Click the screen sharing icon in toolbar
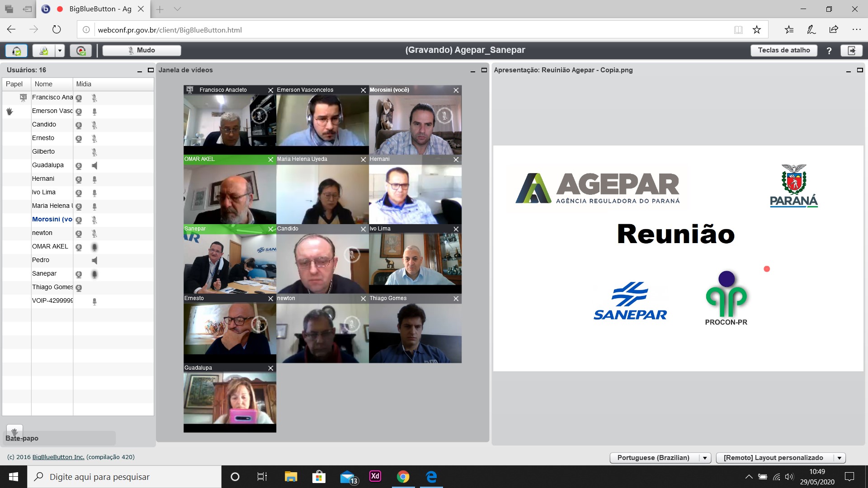 [81, 51]
